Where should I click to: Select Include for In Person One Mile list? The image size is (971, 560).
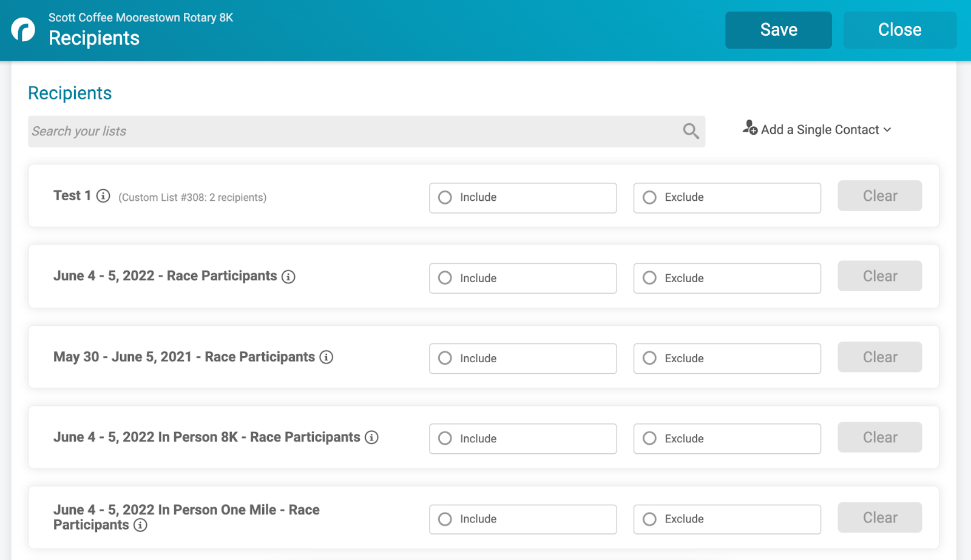click(523, 519)
